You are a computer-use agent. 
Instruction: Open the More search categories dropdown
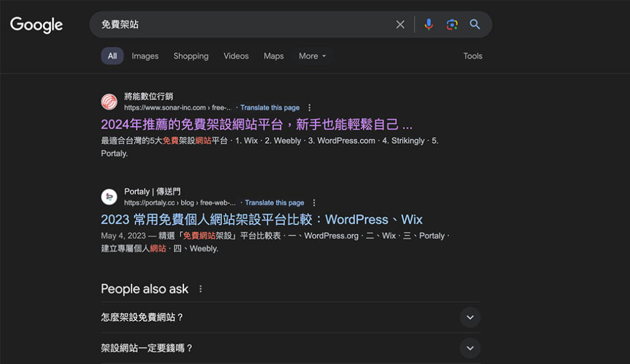[313, 56]
